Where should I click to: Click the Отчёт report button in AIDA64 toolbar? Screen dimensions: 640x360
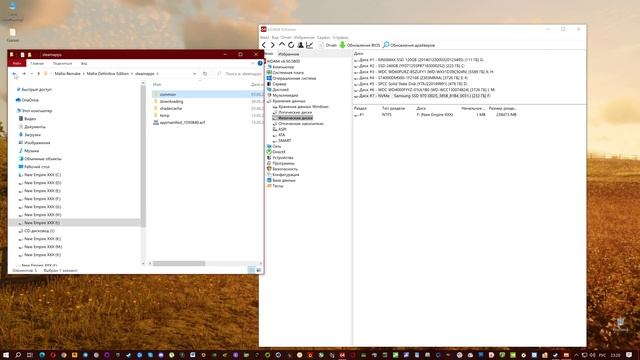tap(327, 45)
